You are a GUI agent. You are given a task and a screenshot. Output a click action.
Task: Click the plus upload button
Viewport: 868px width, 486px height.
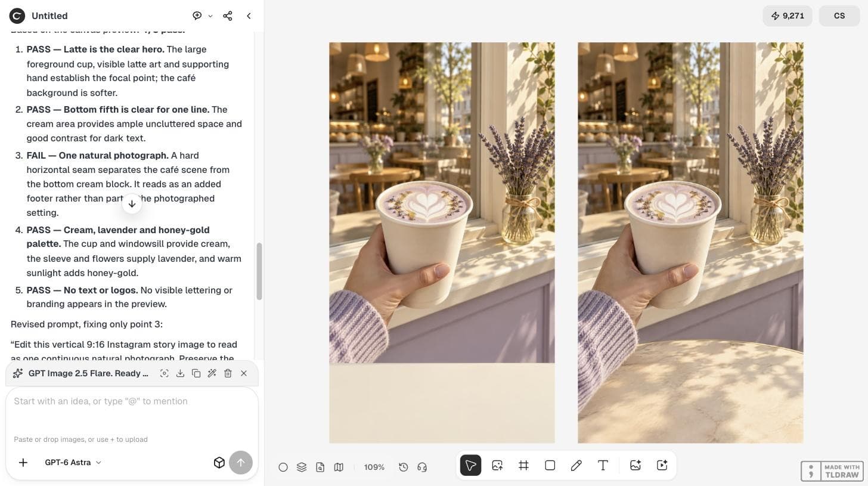pos(23,462)
